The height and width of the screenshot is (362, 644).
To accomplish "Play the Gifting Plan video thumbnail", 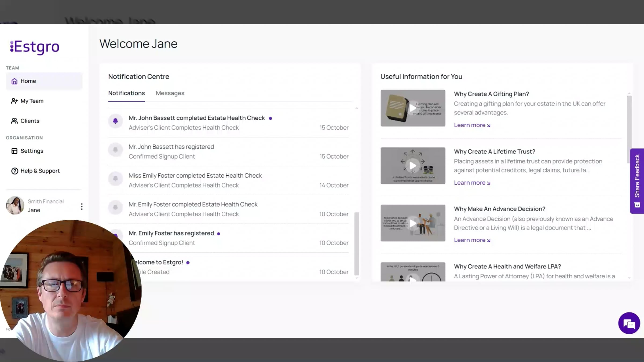I will [x=413, y=108].
